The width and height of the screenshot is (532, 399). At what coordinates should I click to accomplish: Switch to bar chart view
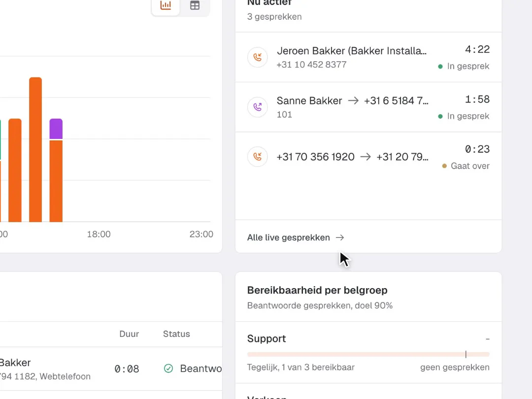[x=166, y=5]
